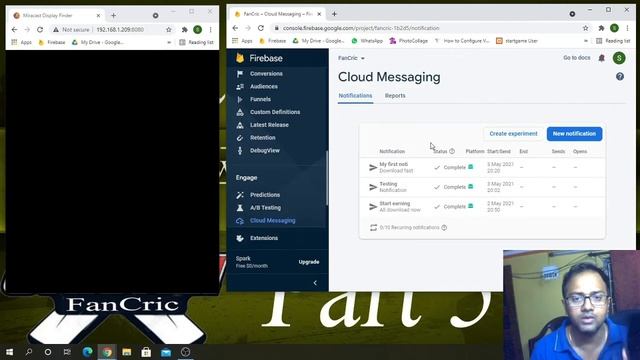Click send icon of Start earning row
The width and height of the screenshot is (640, 360).
[373, 207]
